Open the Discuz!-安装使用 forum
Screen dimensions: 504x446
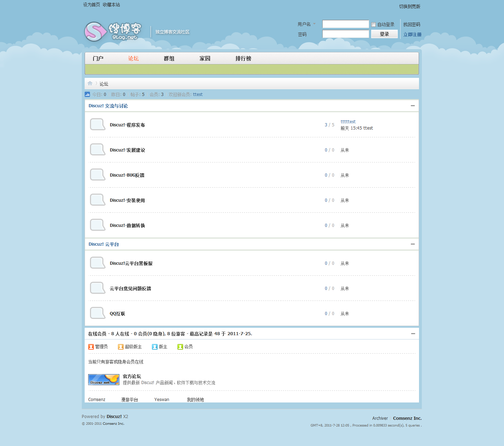127,200
